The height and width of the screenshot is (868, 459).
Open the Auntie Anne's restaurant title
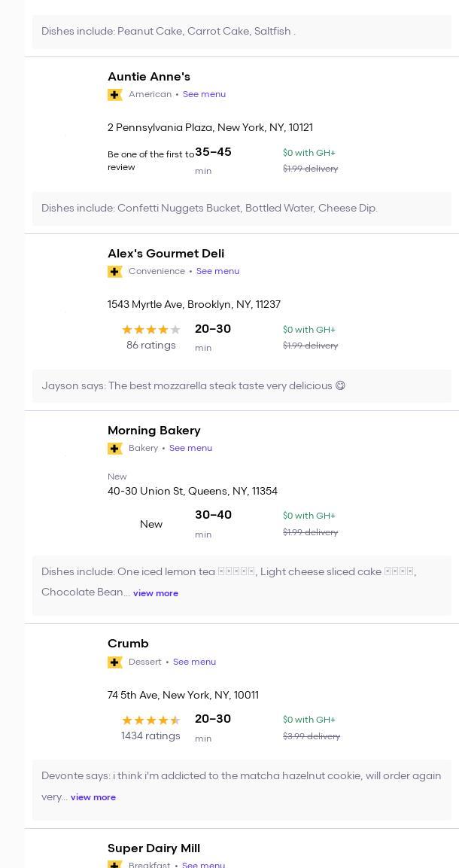(149, 77)
